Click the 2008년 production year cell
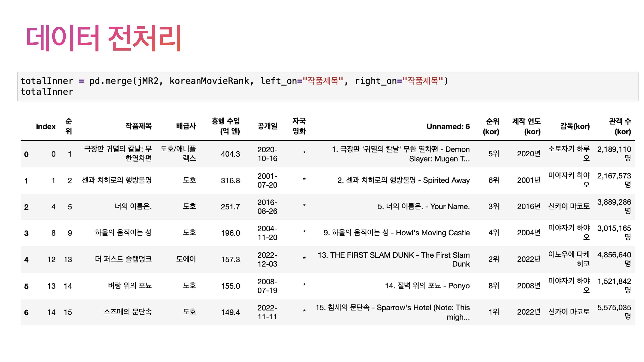The height and width of the screenshot is (362, 644). 529,286
